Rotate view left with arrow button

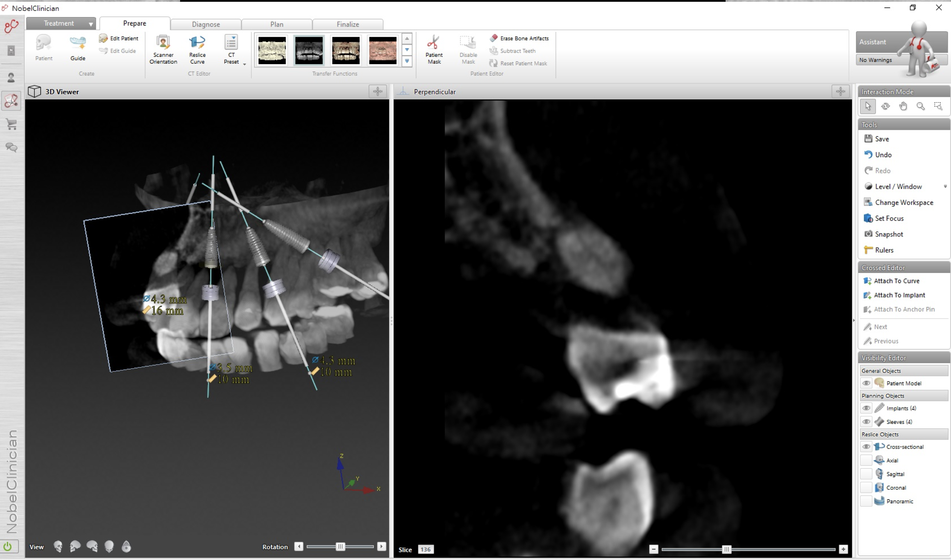299,547
